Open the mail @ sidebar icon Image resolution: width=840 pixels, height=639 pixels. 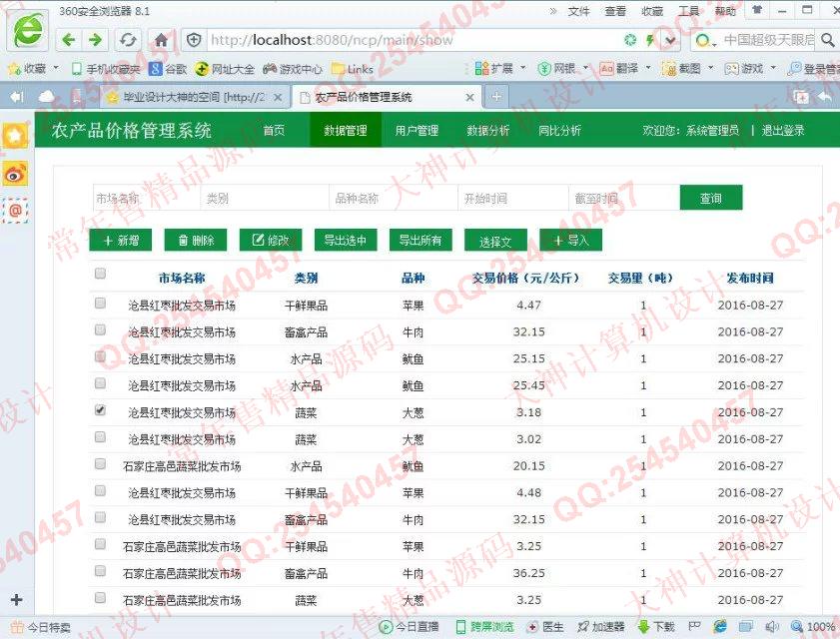coord(16,210)
